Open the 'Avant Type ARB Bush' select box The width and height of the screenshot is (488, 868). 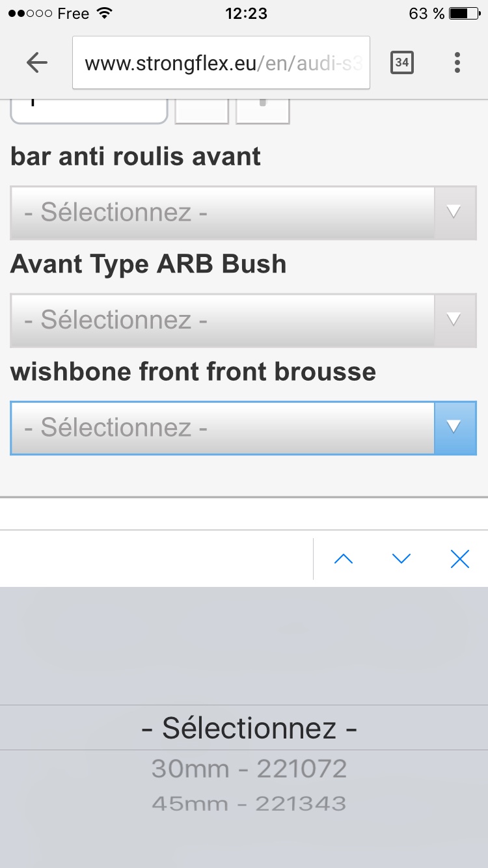click(223, 320)
